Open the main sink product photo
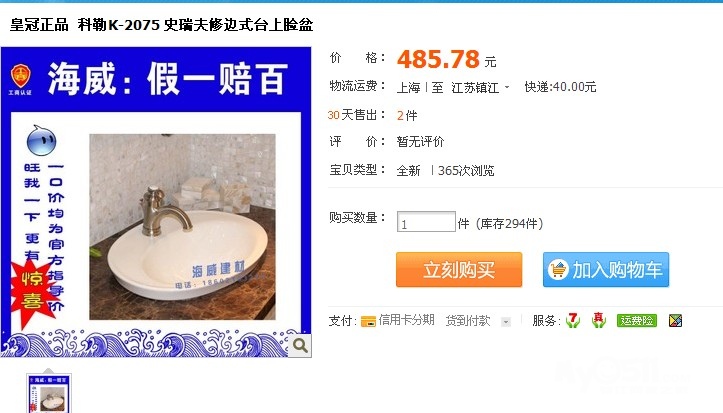This screenshot has height=413, width=723. 182,227
